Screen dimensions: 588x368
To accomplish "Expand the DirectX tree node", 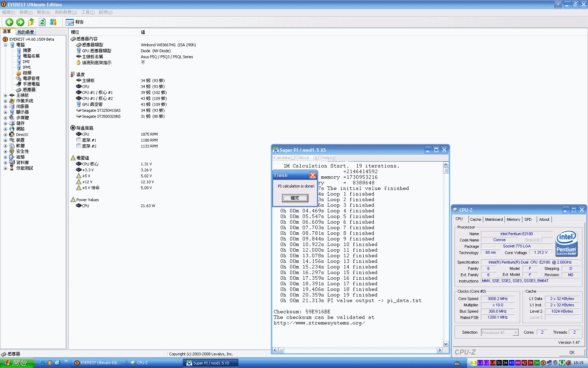I will 6,135.
